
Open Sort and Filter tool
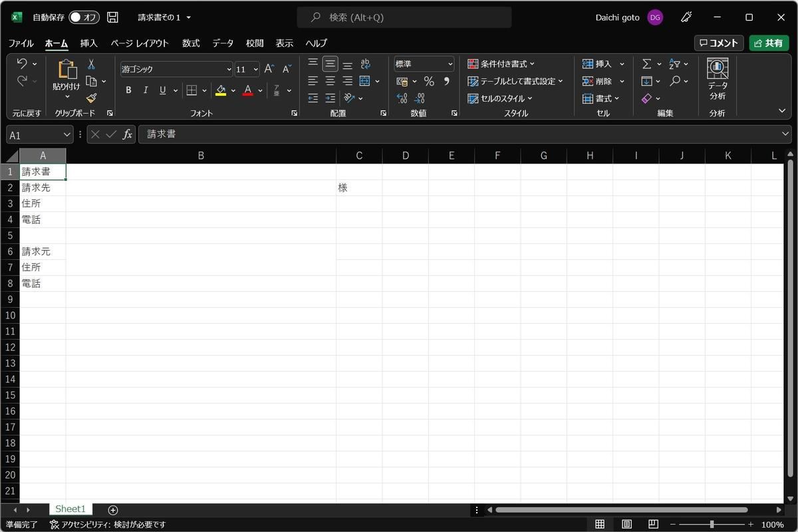(x=675, y=64)
